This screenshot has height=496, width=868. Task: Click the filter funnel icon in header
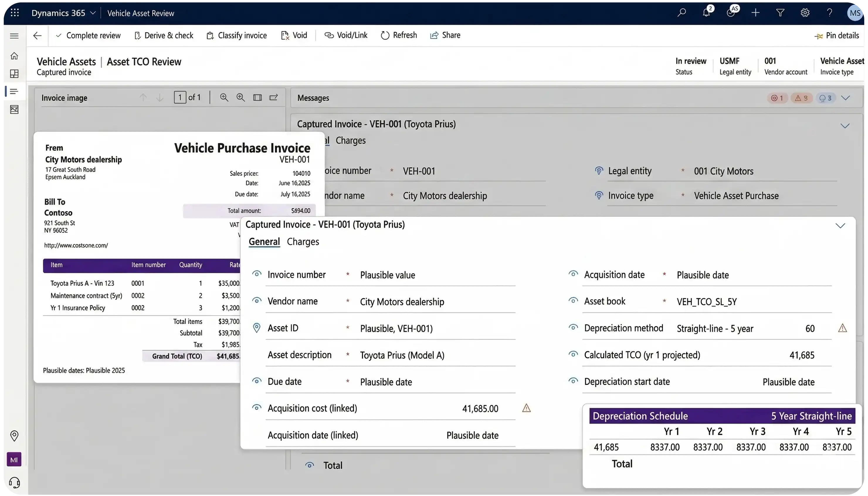[x=780, y=13]
